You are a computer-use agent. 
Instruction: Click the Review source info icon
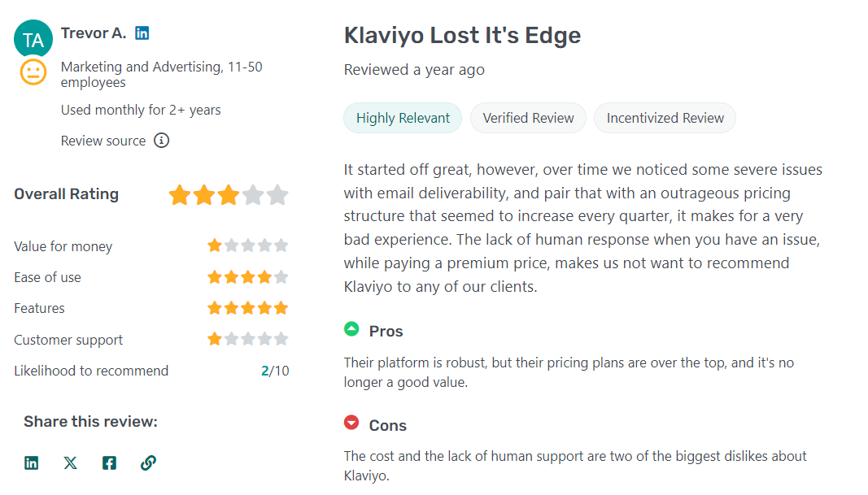(x=161, y=140)
